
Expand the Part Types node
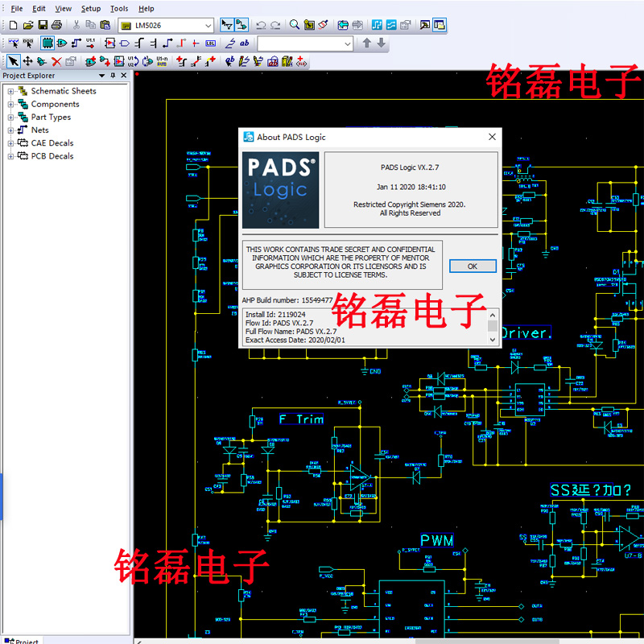[x=10, y=118]
